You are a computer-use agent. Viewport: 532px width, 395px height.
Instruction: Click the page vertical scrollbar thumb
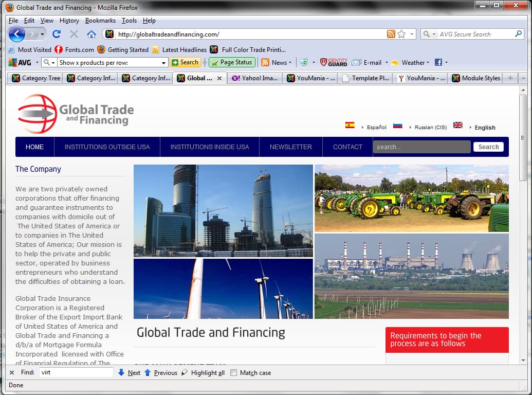(x=523, y=137)
